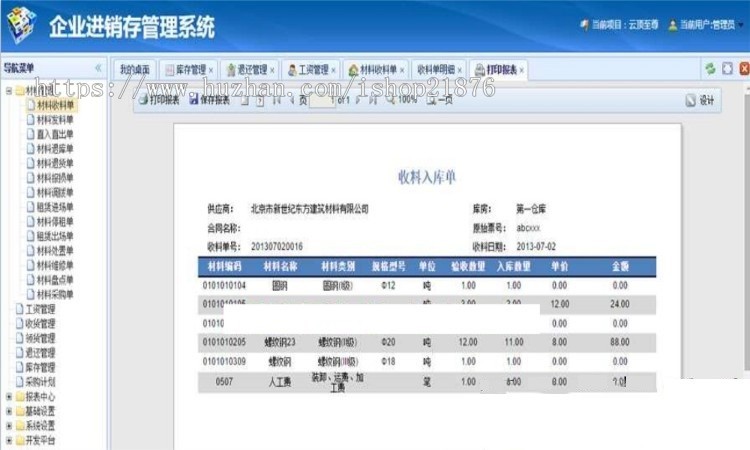The height and width of the screenshot is (450, 750).
Task: Click the 材料收料单 house tab icon
Action: click(353, 70)
